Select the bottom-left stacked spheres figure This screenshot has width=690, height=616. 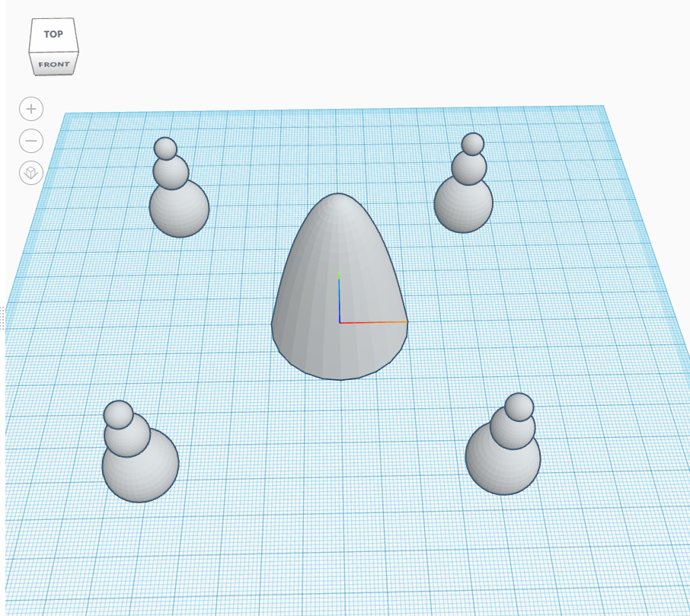pos(139,453)
